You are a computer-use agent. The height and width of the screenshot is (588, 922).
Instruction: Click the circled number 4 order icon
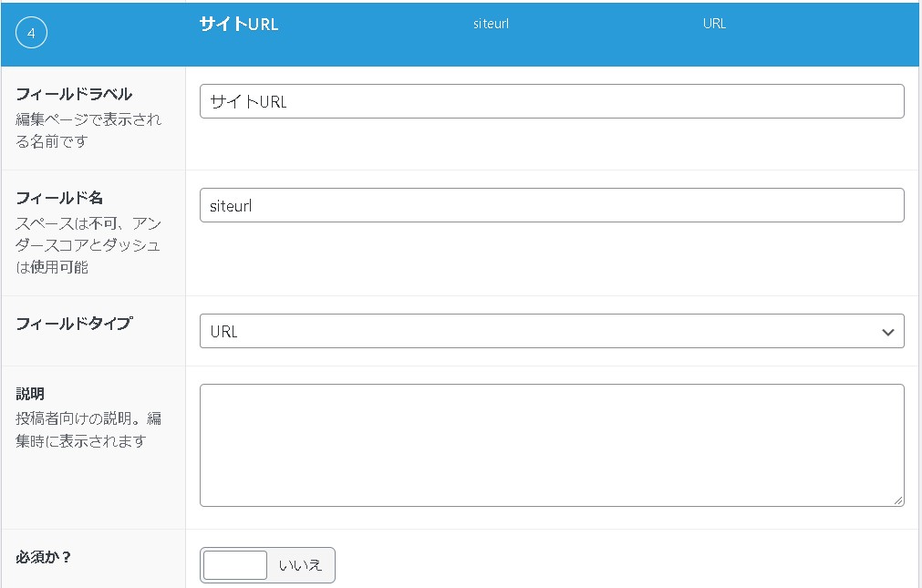click(31, 34)
